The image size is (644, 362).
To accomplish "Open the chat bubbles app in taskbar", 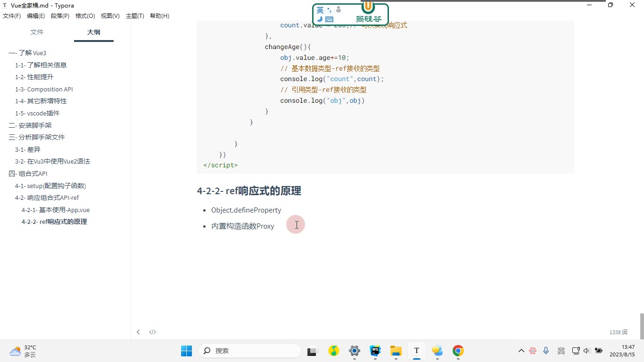I will tap(437, 351).
